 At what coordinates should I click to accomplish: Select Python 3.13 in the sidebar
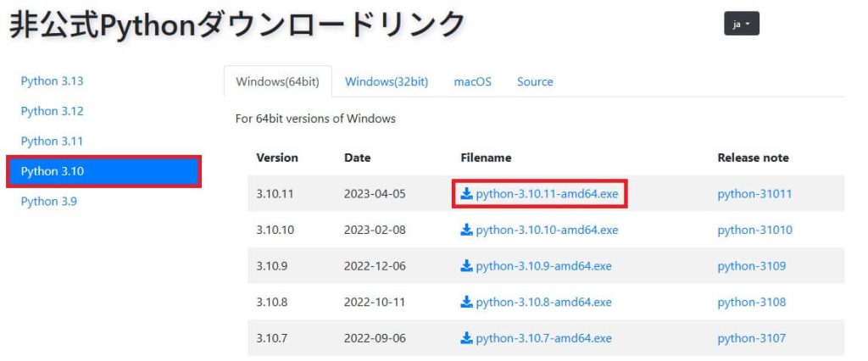(x=52, y=81)
